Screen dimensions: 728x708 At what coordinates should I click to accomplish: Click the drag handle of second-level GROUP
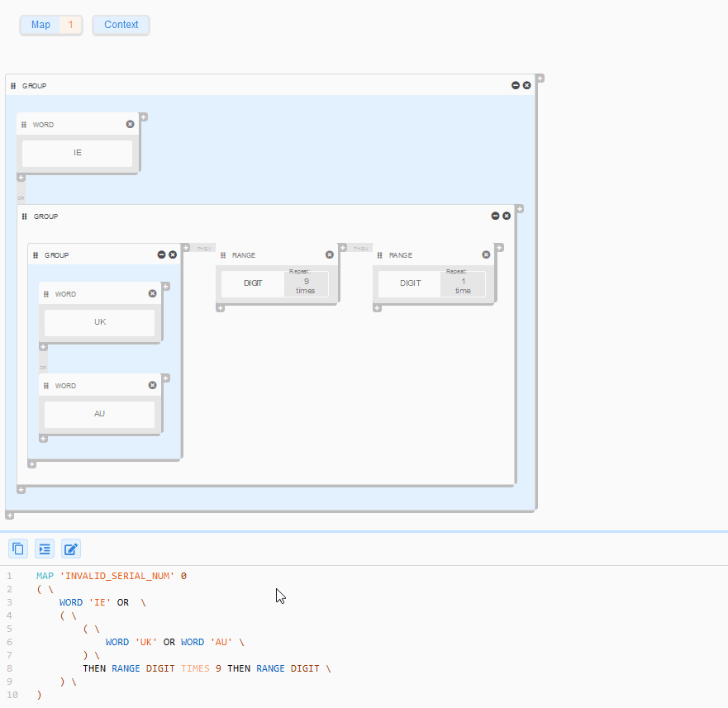coord(25,216)
